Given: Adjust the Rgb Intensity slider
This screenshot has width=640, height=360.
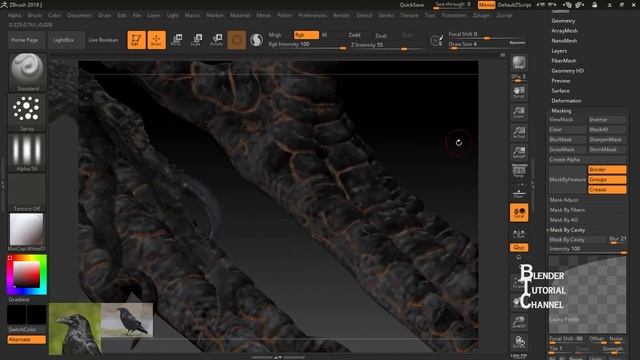Looking at the screenshot, I should (307, 45).
